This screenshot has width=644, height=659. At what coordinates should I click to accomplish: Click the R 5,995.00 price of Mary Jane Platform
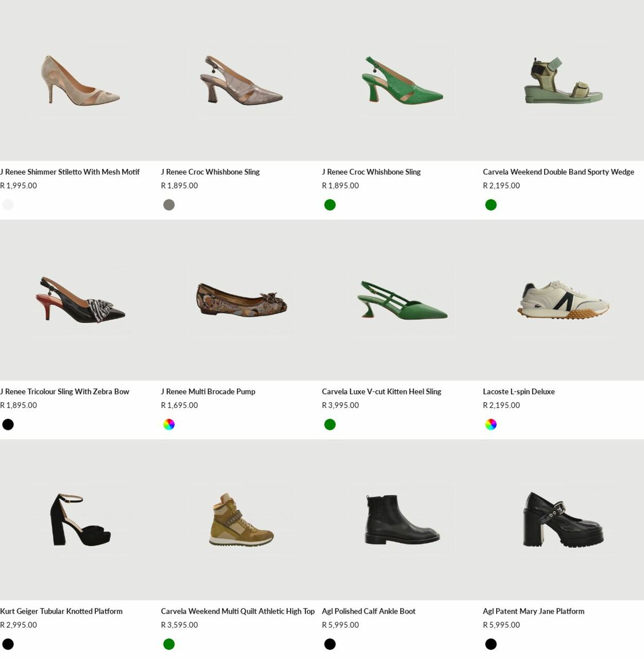tap(501, 625)
